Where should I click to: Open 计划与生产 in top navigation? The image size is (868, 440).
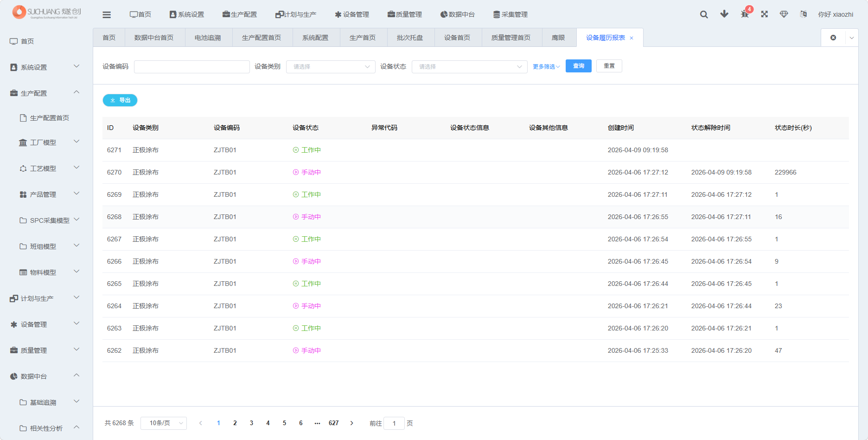[296, 14]
